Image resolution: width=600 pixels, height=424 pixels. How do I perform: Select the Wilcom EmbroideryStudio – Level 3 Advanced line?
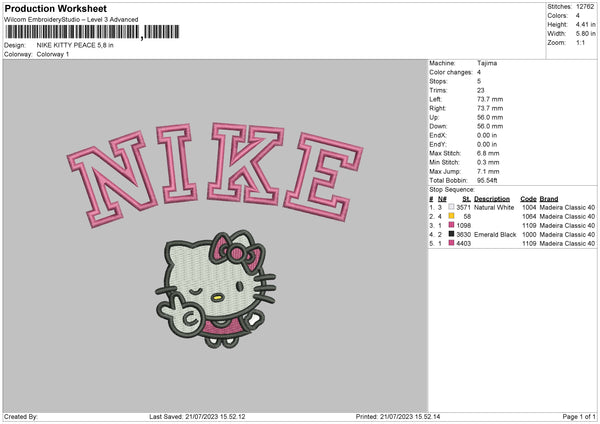coord(71,20)
